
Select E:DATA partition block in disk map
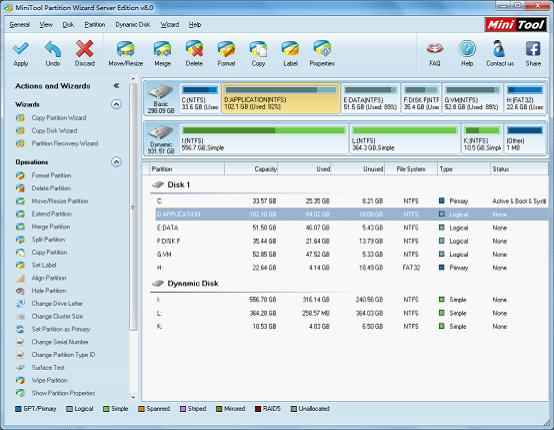370,98
